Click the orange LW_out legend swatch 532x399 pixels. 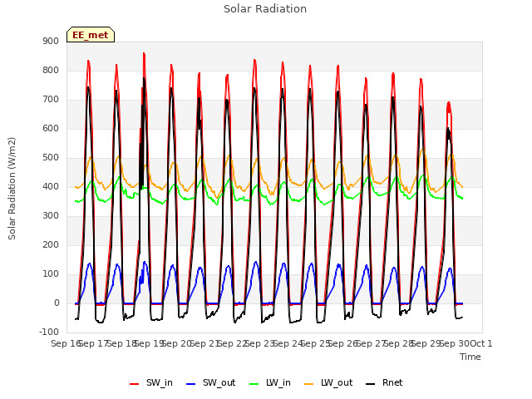coord(309,384)
